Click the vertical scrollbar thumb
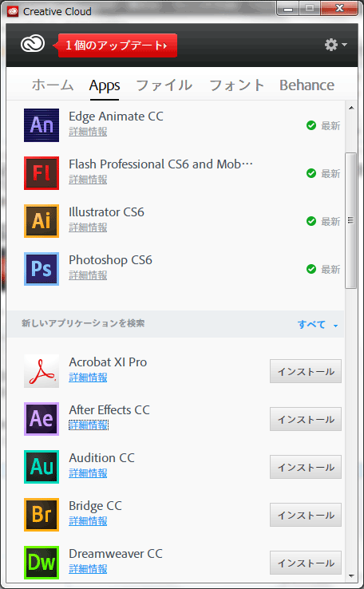 tap(351, 220)
